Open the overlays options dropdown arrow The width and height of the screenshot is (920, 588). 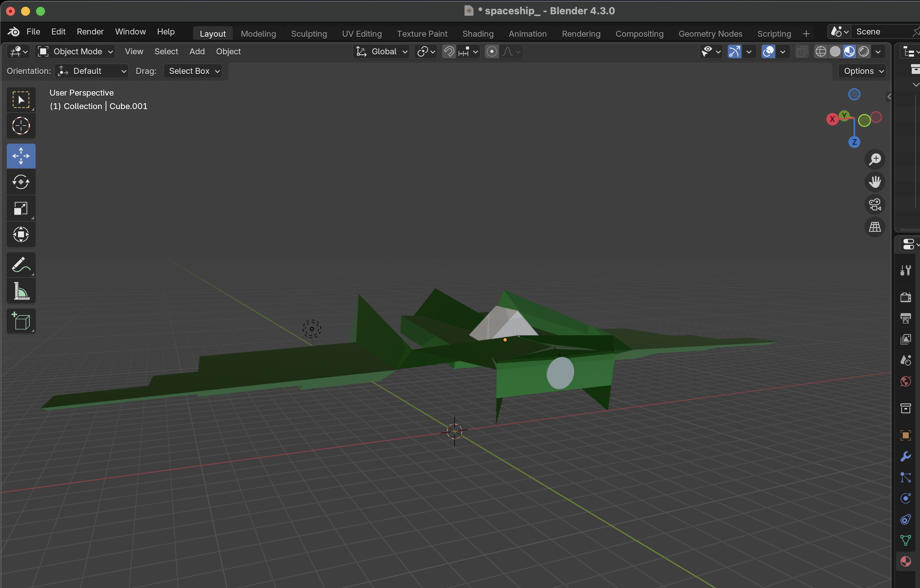(x=782, y=51)
